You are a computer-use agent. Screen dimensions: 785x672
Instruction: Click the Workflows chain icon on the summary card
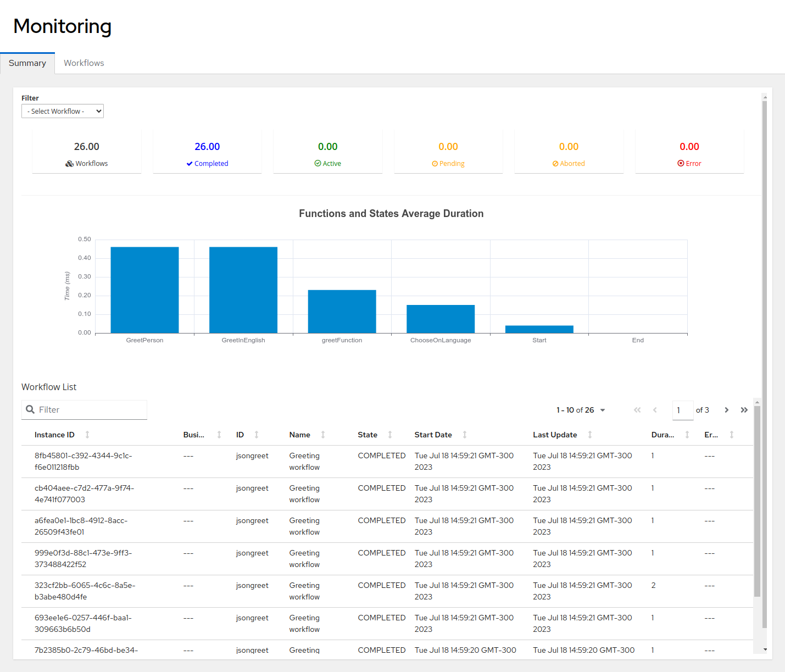[70, 163]
